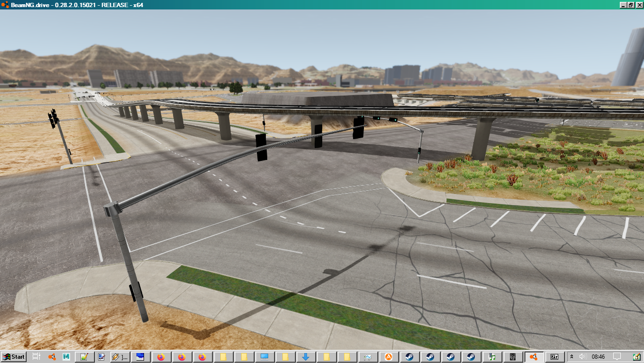Open the notification center speech-bubble icon
This screenshot has height=363, width=644.
pos(617,357)
